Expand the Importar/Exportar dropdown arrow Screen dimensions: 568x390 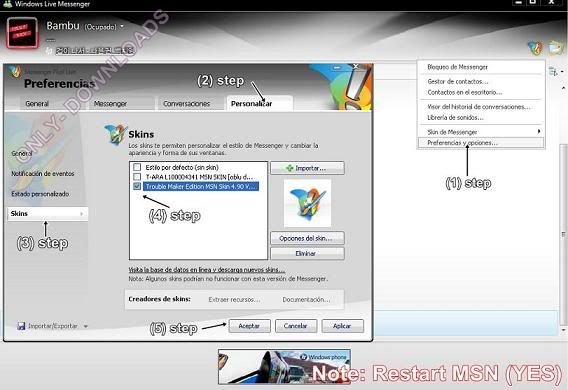point(86,326)
